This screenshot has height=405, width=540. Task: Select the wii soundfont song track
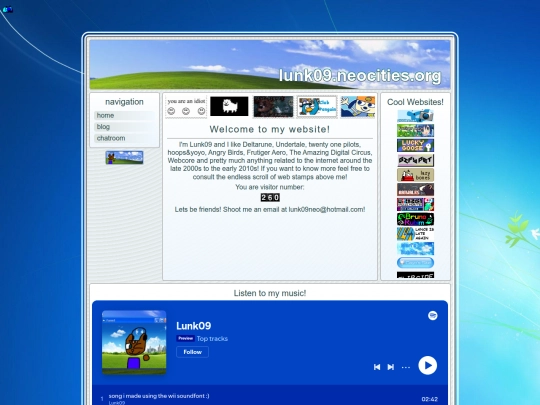270,398
